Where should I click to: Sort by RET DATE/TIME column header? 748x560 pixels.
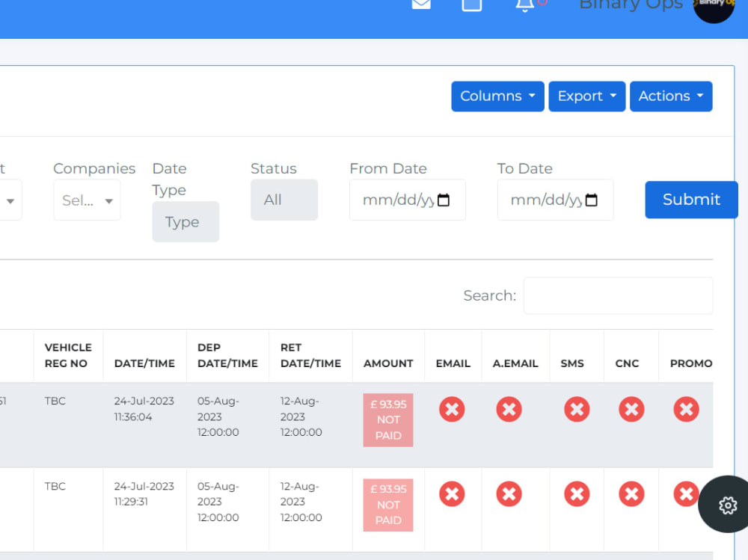(x=310, y=355)
